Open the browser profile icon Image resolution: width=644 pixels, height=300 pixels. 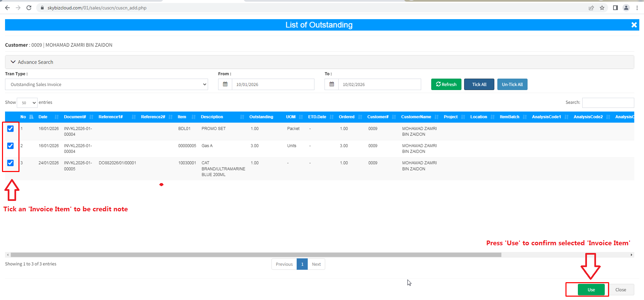tap(626, 8)
